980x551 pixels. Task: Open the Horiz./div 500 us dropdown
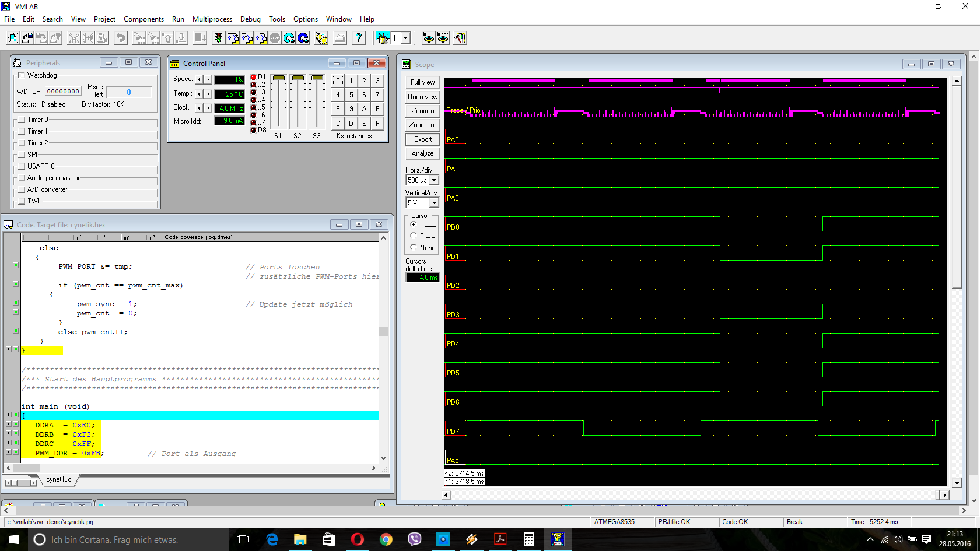(x=434, y=180)
